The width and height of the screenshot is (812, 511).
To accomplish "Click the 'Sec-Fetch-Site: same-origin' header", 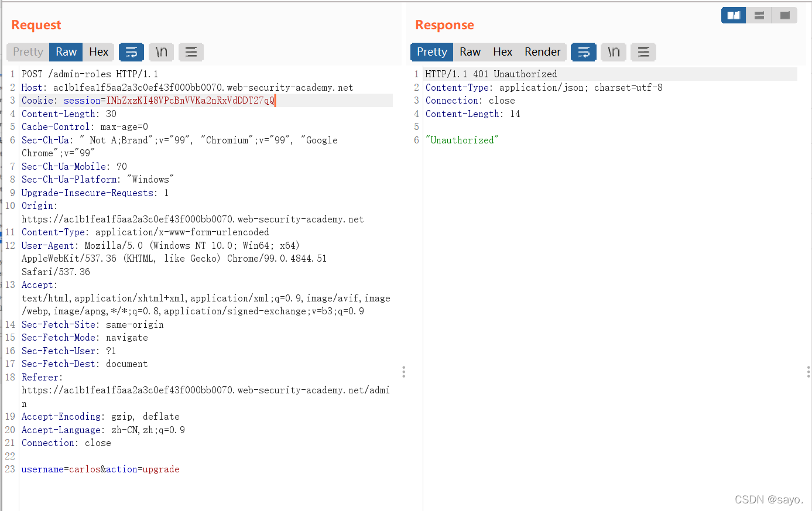I will (x=92, y=325).
